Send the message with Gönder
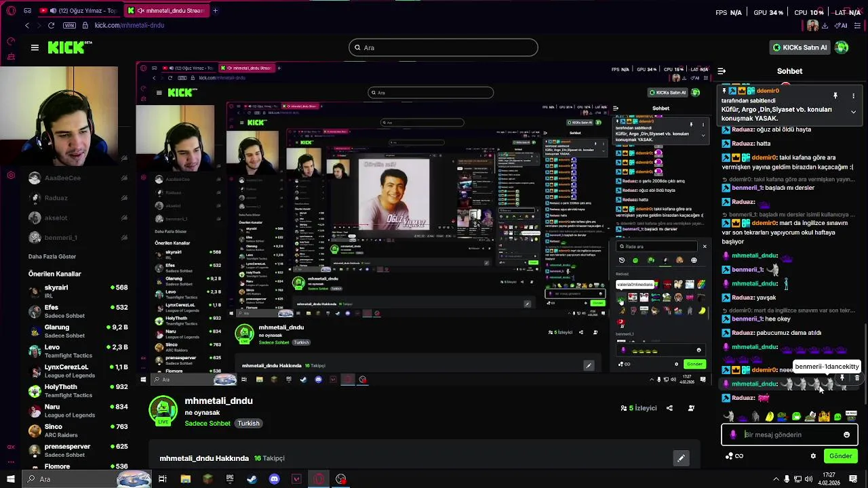The image size is (868, 488). click(x=840, y=456)
